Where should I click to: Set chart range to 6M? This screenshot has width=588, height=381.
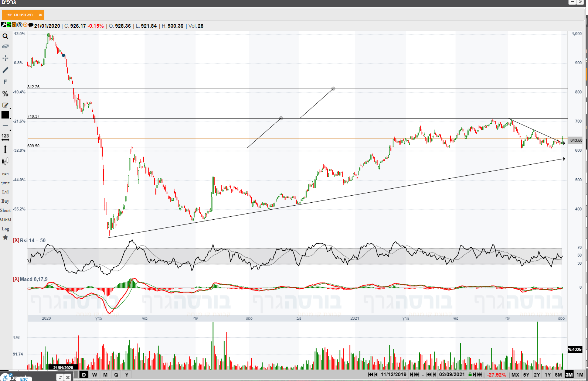point(558,375)
